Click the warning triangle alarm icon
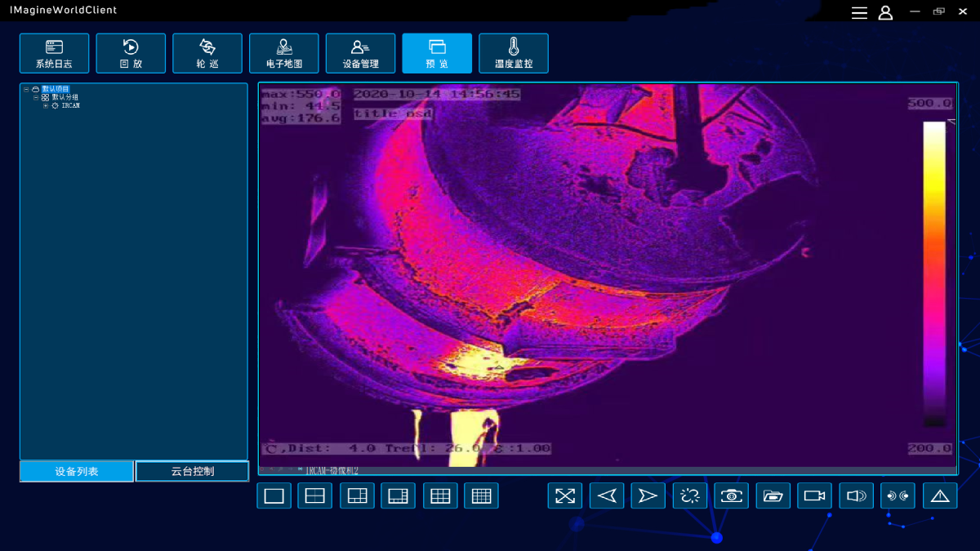Screen dimensions: 980x551 coord(940,495)
